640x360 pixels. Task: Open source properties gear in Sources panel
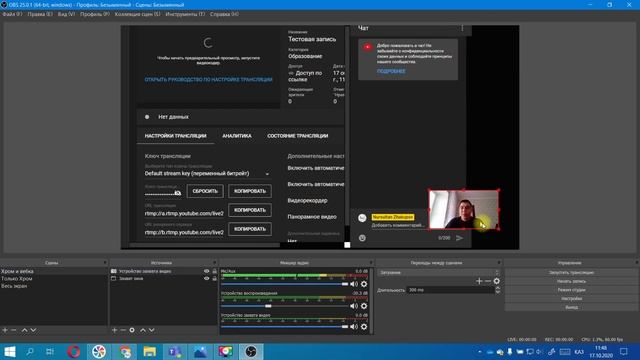point(132,330)
